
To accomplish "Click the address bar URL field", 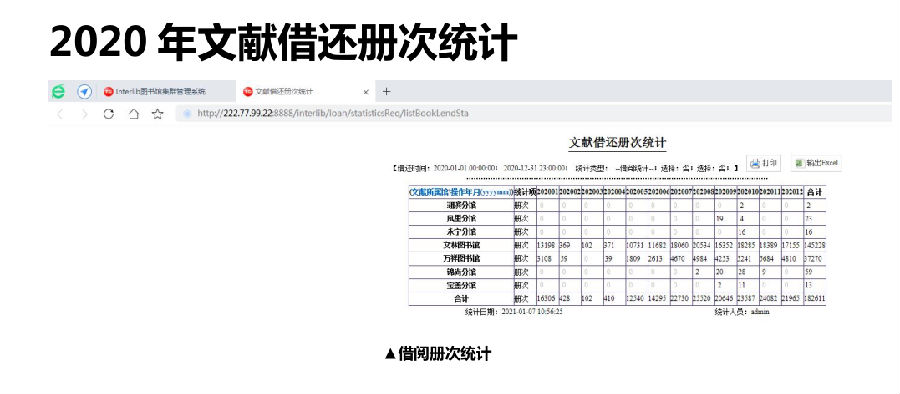I will point(534,114).
